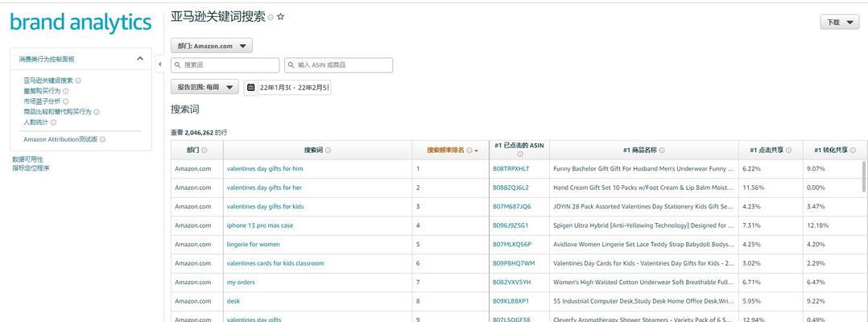Image resolution: width=868 pixels, height=322 pixels.
Task: Open ASIN link B07M687JQ6
Action: 511,206
